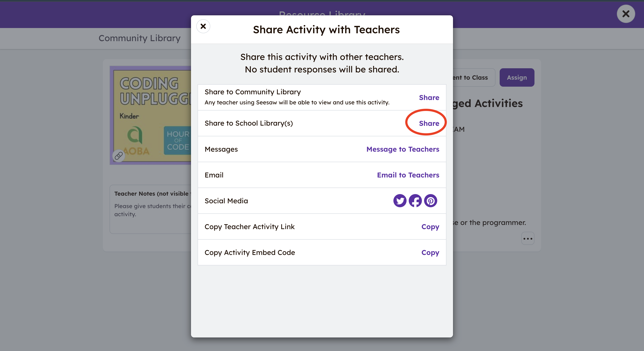The image size is (644, 351).
Task: Share activity on Facebook
Action: pos(415,201)
